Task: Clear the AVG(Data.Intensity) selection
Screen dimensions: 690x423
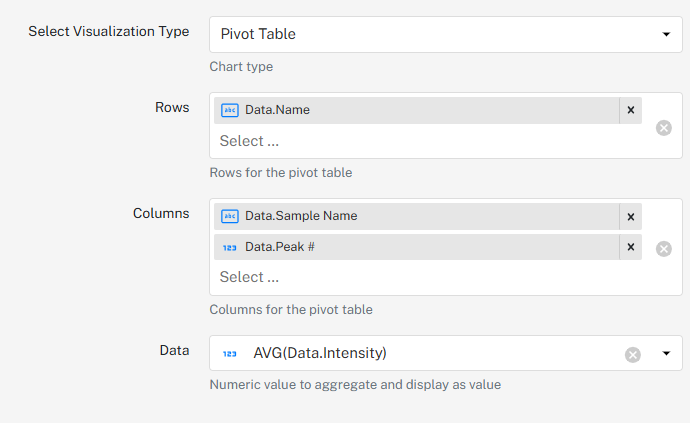Action: click(x=633, y=354)
